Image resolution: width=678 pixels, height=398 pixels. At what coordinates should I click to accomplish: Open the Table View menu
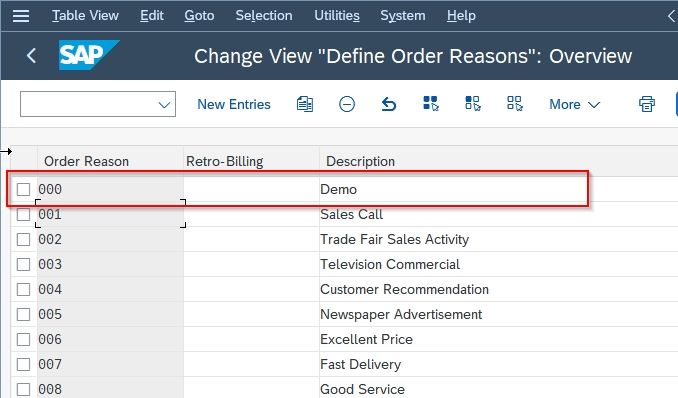(85, 16)
